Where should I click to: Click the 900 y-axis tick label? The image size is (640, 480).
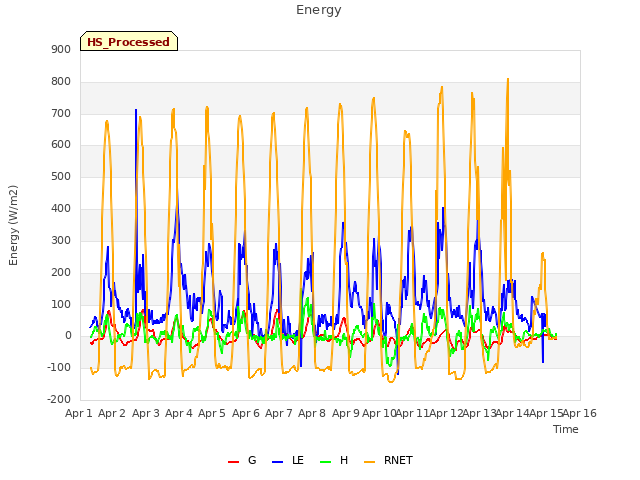61,49
